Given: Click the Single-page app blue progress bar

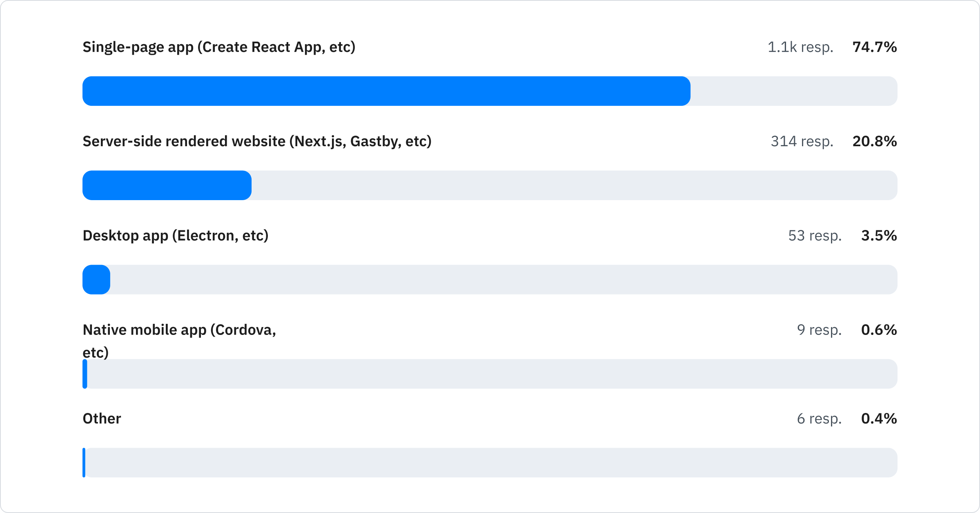Looking at the screenshot, I should point(386,91).
